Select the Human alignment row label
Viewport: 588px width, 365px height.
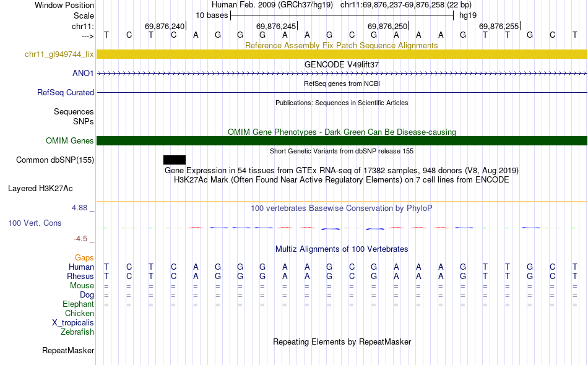[81, 267]
